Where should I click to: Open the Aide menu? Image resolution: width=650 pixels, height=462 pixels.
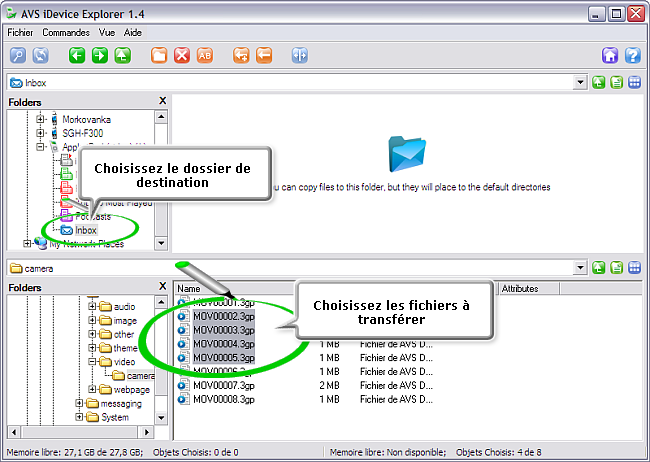133,32
